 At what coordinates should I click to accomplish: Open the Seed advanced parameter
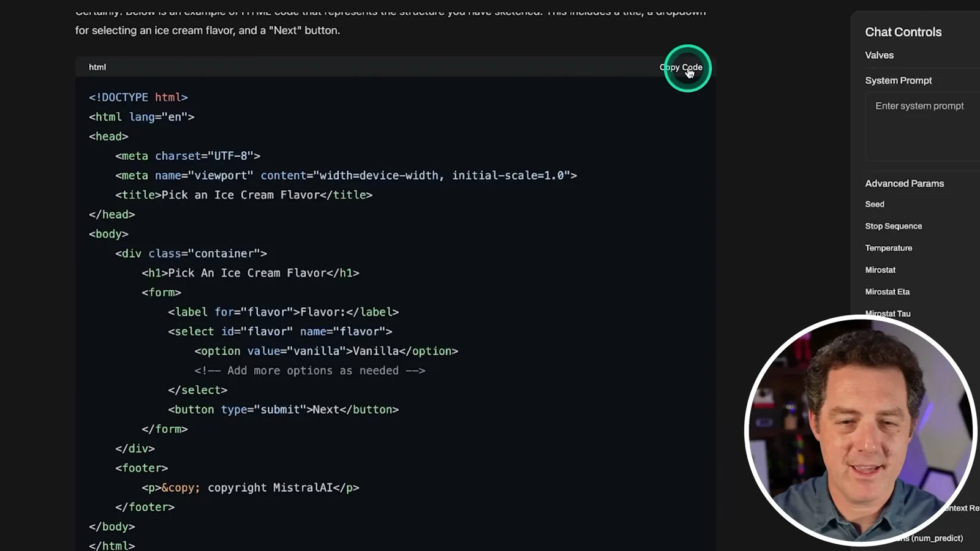(875, 204)
